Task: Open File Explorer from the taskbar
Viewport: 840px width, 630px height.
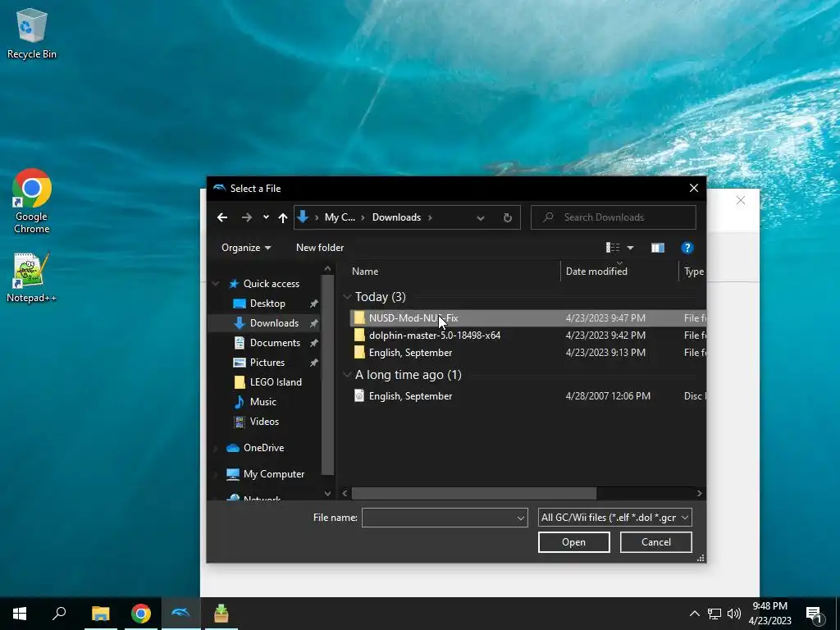Action: [x=100, y=614]
